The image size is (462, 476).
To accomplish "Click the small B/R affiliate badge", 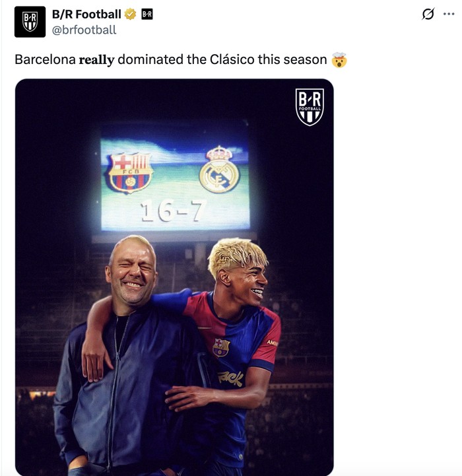I will pyautogui.click(x=147, y=15).
